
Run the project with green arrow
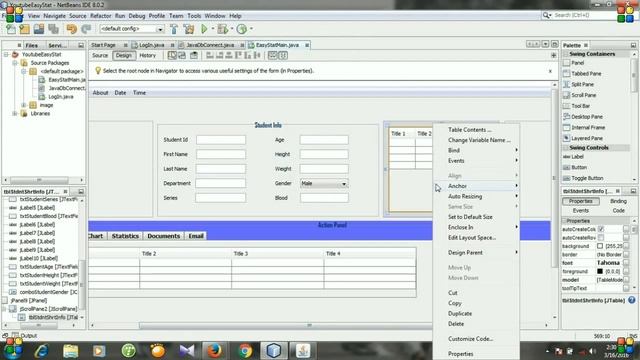click(x=204, y=29)
